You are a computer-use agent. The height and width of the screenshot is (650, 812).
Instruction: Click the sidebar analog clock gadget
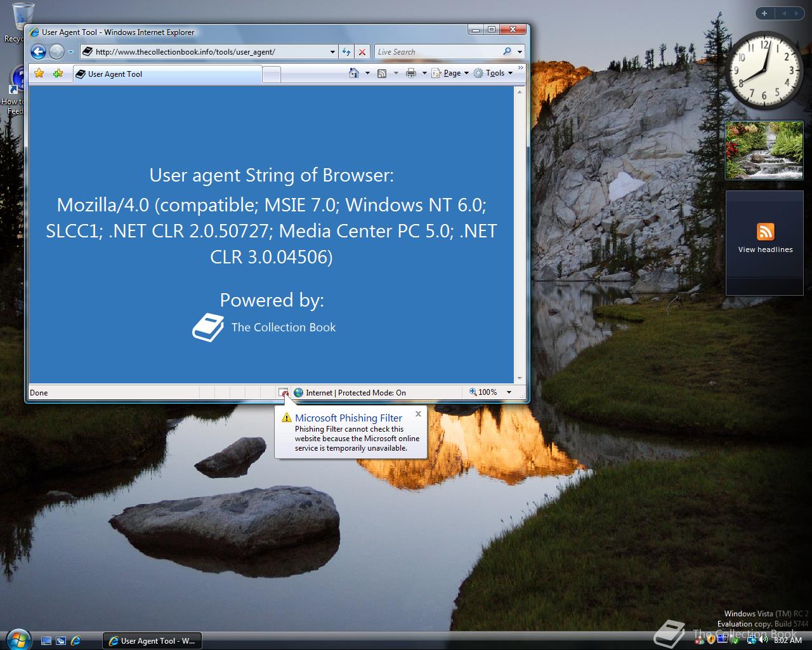pos(764,70)
